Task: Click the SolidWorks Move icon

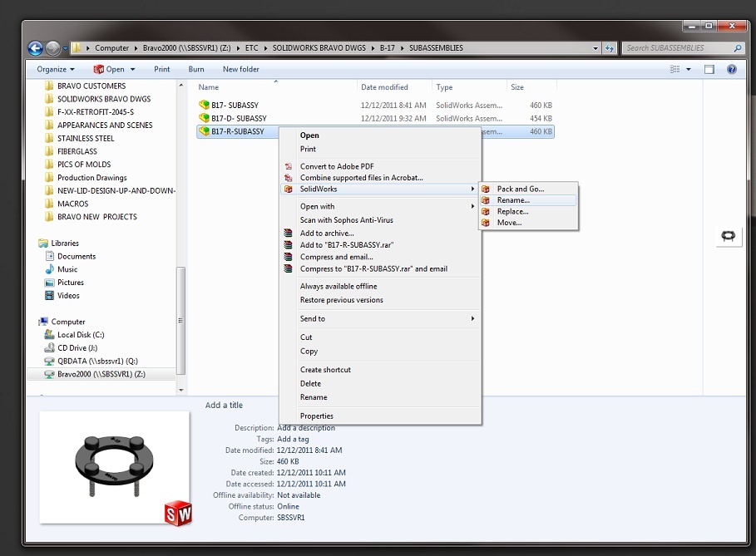Action: [x=486, y=223]
